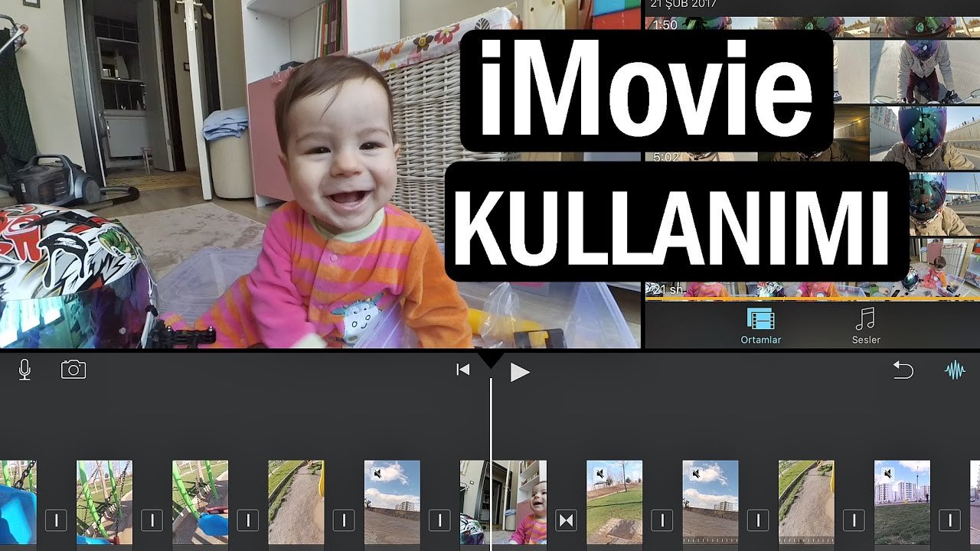Switch to the Sesler audio tab
The image size is (980, 551).
866,325
